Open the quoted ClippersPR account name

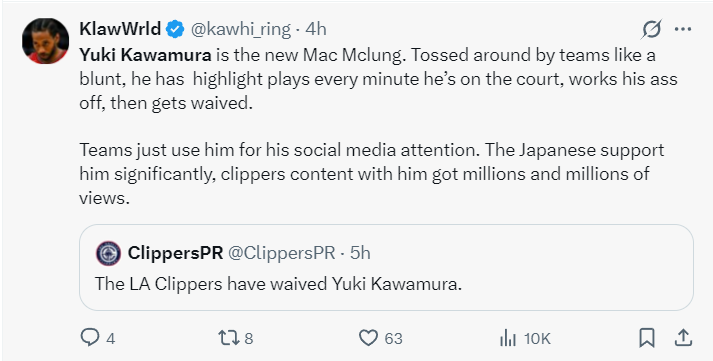tap(176, 253)
